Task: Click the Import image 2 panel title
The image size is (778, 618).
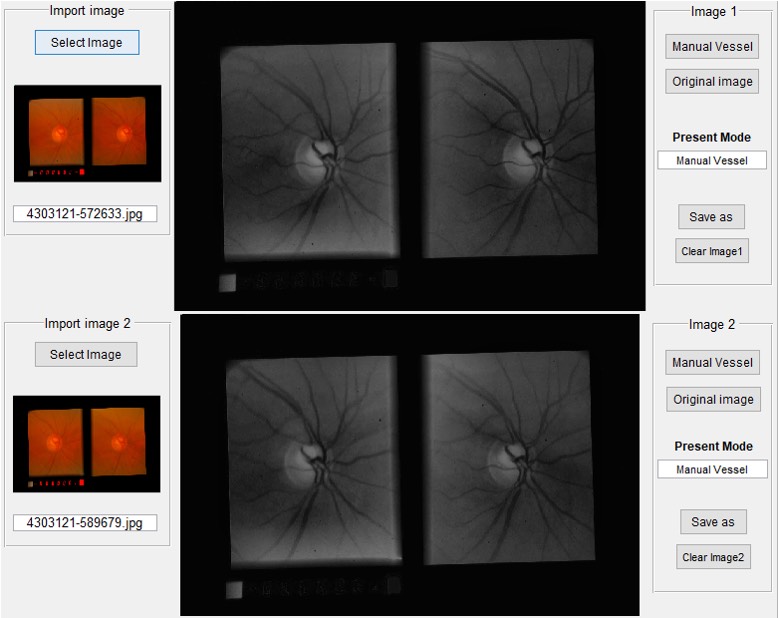Action: click(87, 323)
